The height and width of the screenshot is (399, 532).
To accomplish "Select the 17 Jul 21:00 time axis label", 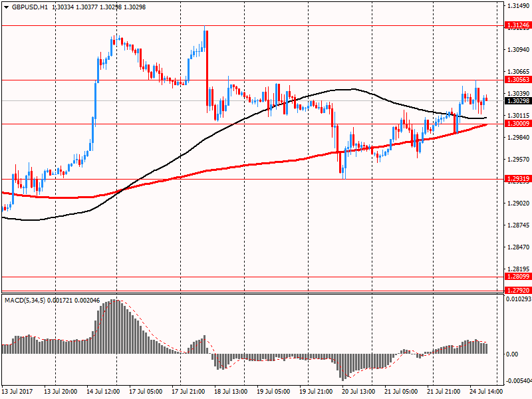I will 188,392.
